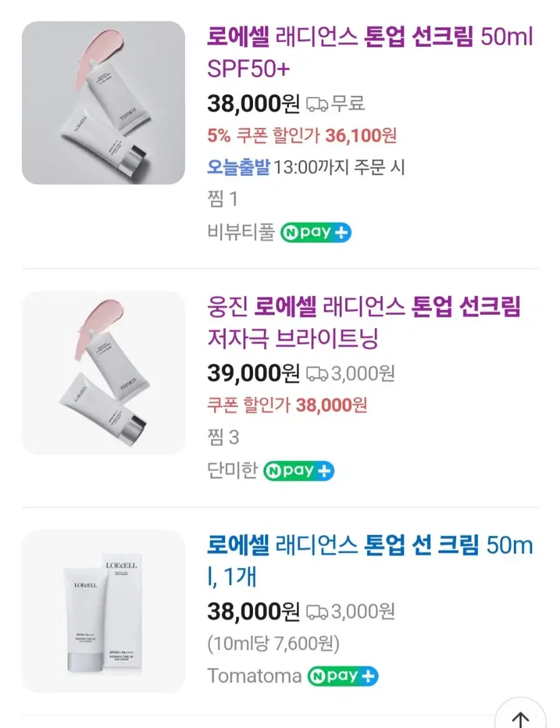Tap the 오늘출발 same-day shipping label
The image size is (560, 728).
[238, 167]
